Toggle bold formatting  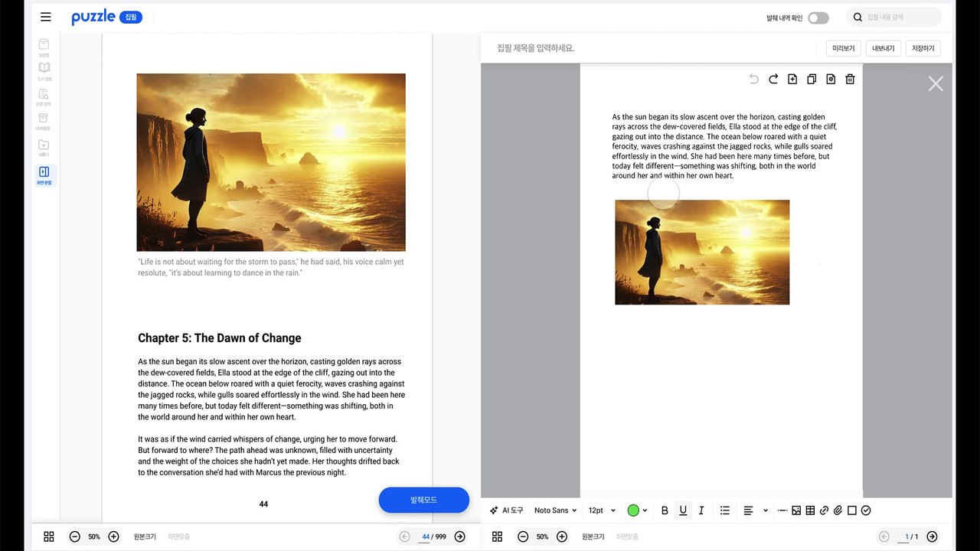(x=665, y=510)
